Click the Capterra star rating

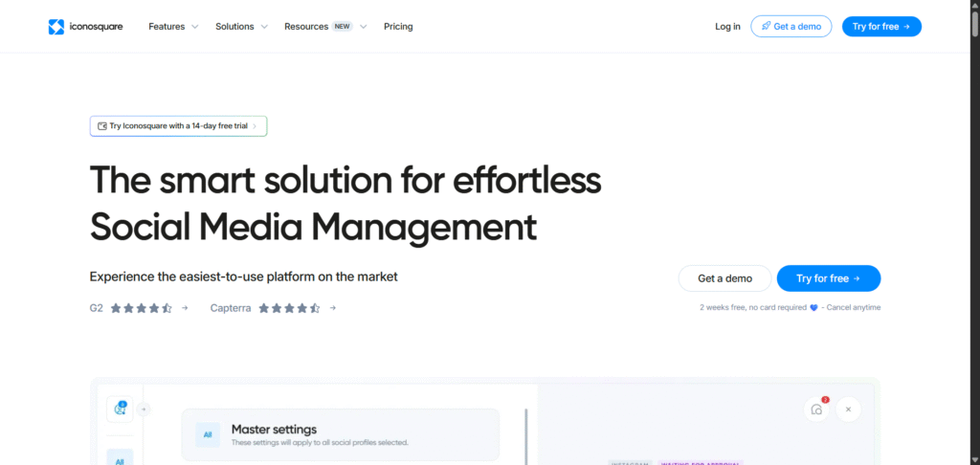point(289,308)
